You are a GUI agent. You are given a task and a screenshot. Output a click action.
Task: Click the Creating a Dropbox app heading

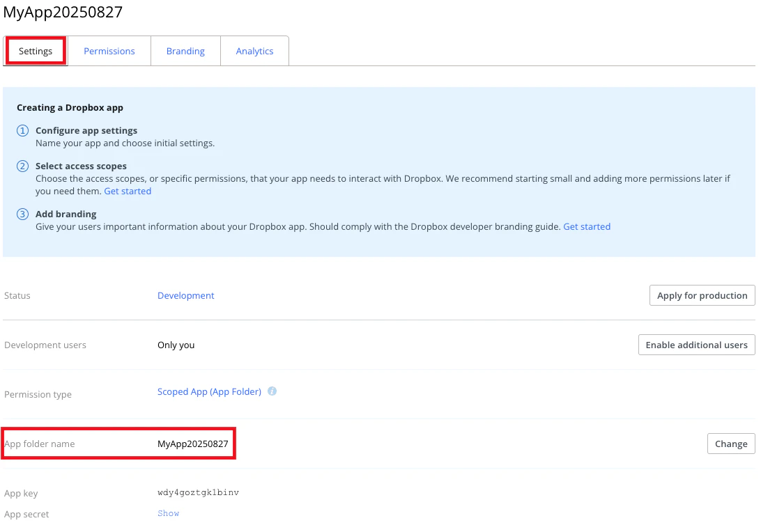pyautogui.click(x=70, y=108)
